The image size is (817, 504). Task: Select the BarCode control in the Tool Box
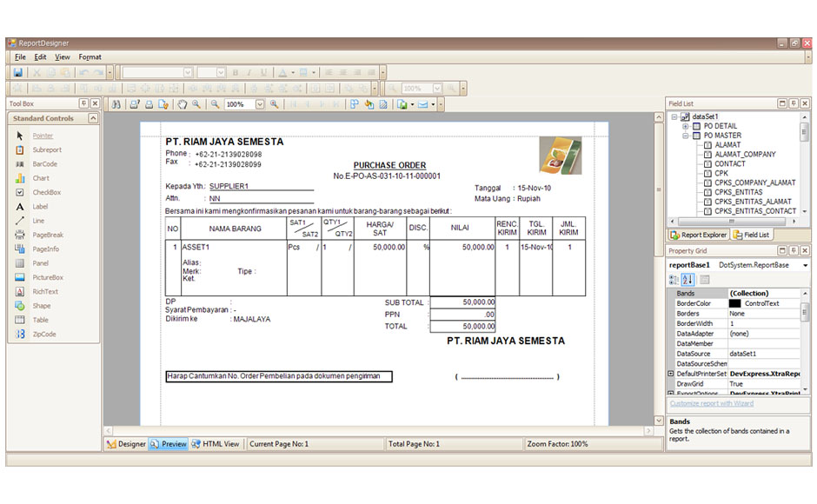pos(43,164)
